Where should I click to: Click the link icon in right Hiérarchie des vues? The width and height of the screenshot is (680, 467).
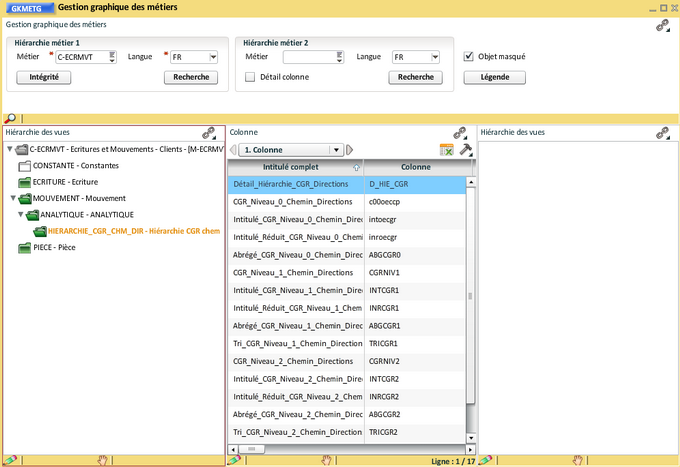(x=661, y=132)
